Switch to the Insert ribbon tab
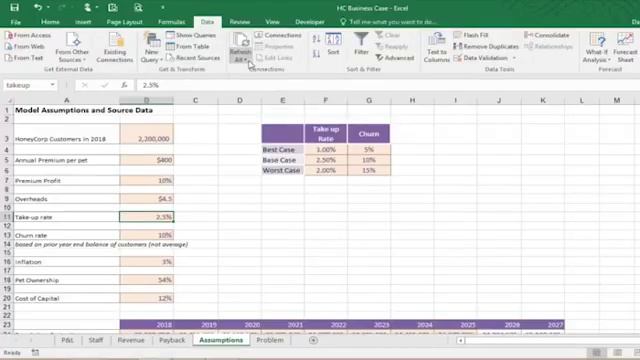This screenshot has height=360, width=640. pyautogui.click(x=83, y=22)
